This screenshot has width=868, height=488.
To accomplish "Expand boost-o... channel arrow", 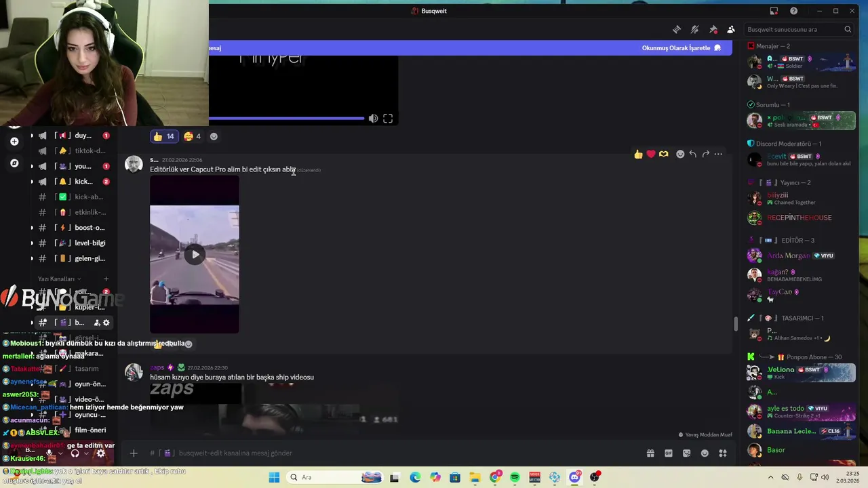I will 32,228.
